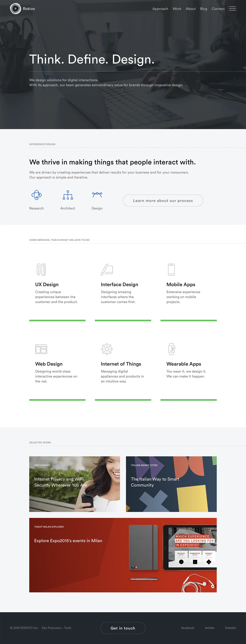This screenshot has width=246, height=644.
Task: Click Explore Expo2015's events in Milan title
Action: (x=68, y=541)
